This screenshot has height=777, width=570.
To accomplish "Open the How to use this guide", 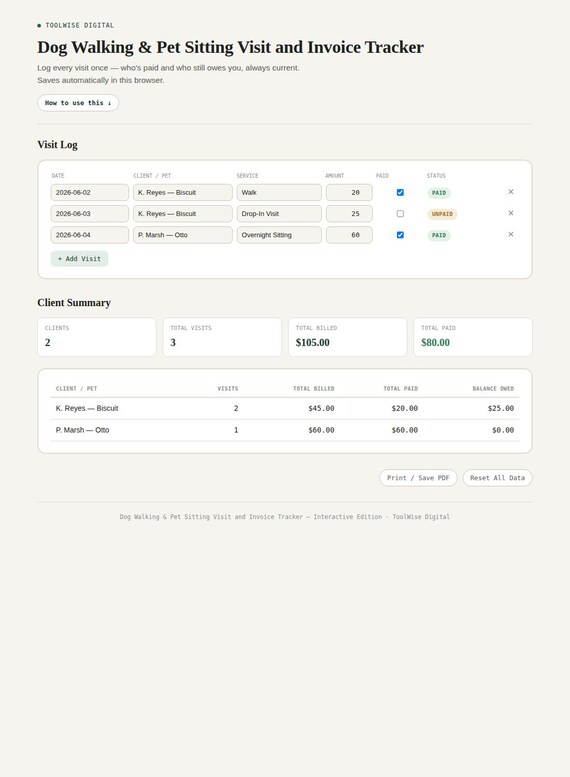I will click(x=78, y=103).
